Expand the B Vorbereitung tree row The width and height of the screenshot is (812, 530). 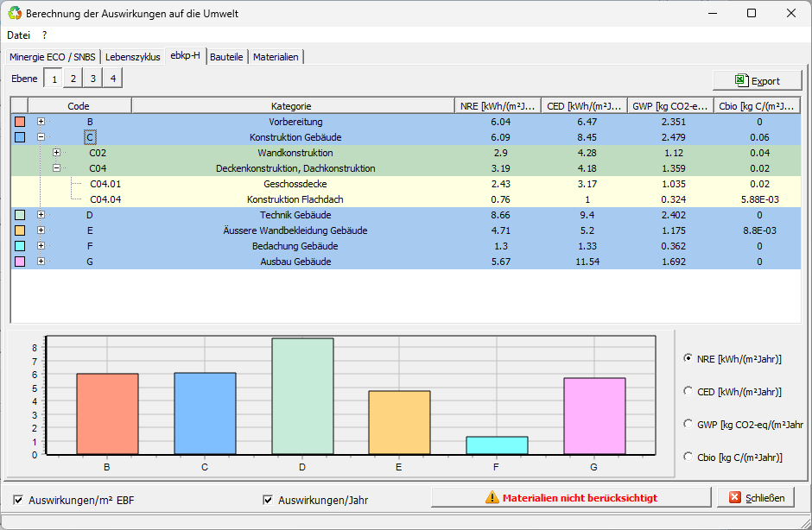(41, 122)
